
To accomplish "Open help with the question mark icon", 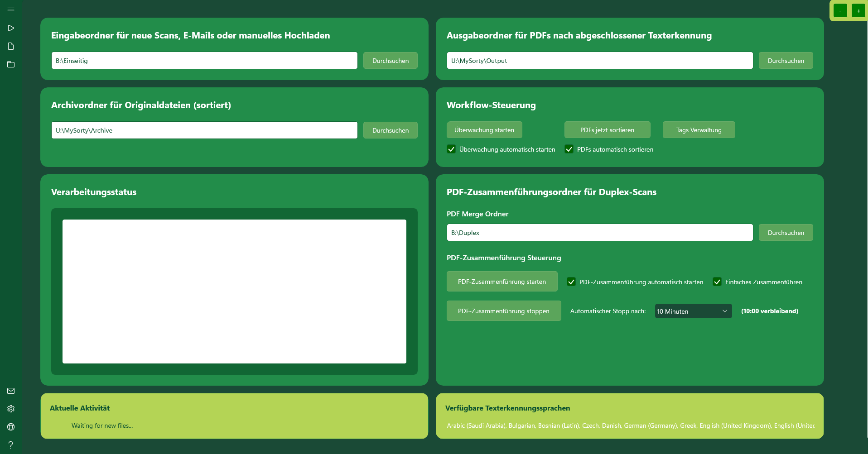I will click(x=11, y=444).
